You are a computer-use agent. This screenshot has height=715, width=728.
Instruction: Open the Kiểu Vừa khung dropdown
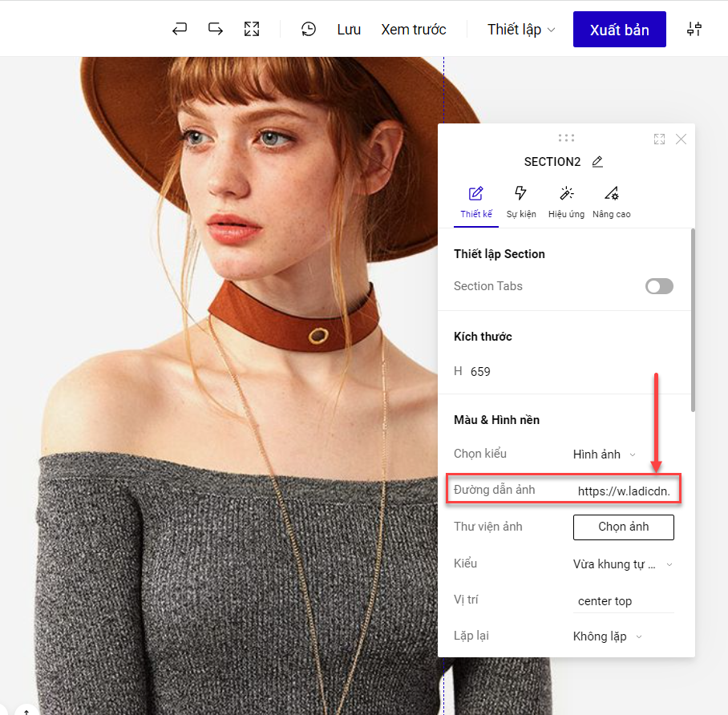coord(623,564)
